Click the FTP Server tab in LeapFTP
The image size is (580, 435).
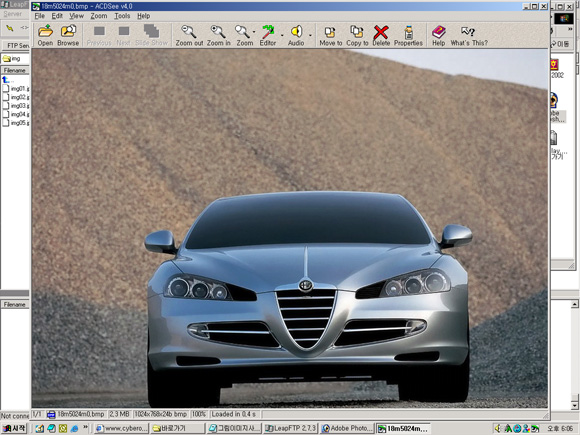click(17, 45)
